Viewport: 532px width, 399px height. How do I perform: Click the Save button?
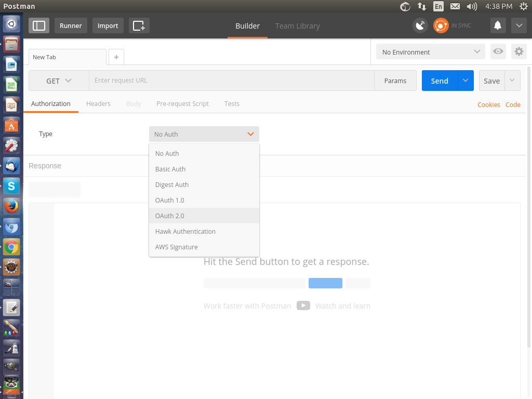pyautogui.click(x=491, y=81)
